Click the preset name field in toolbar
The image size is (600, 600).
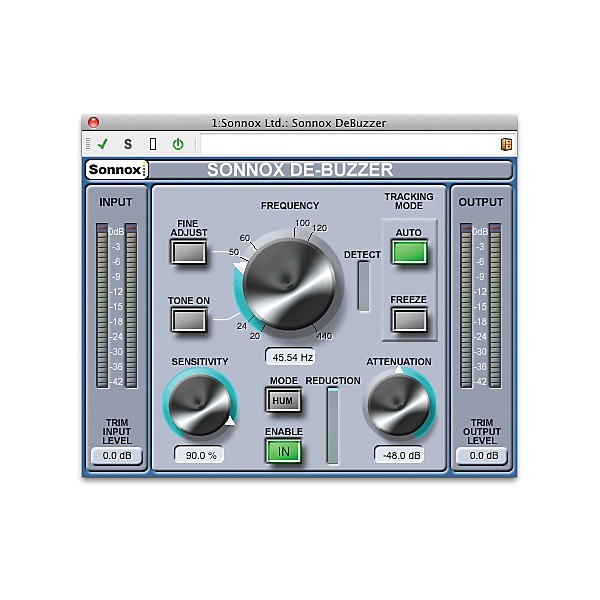pos(349,144)
